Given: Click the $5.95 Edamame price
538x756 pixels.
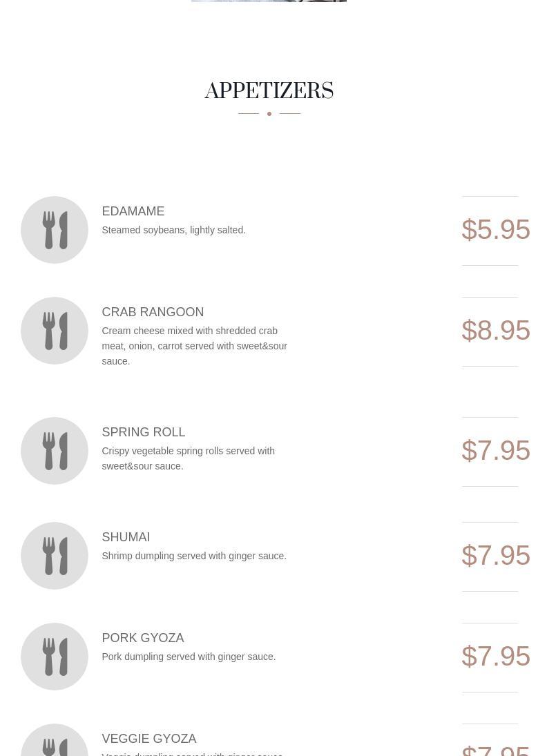Looking at the screenshot, I should tap(496, 229).
